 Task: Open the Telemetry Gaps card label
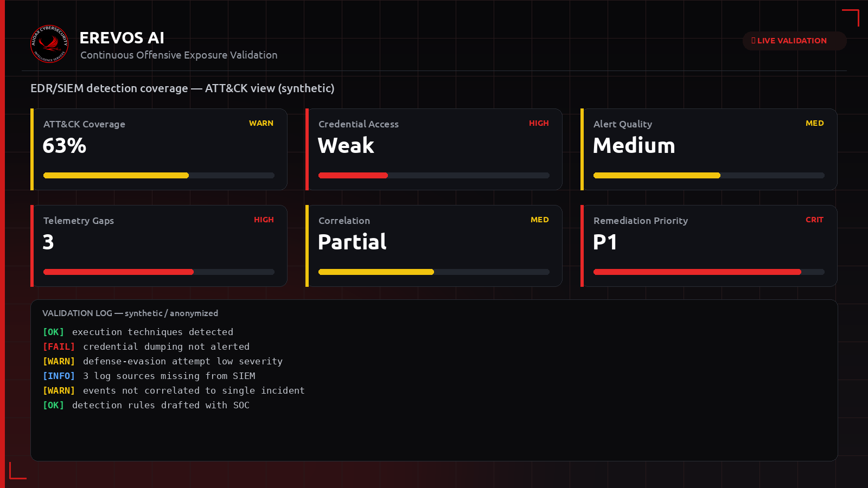79,221
